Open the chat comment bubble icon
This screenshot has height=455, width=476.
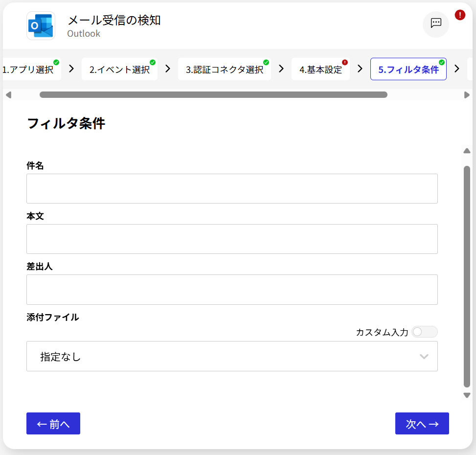coord(435,23)
